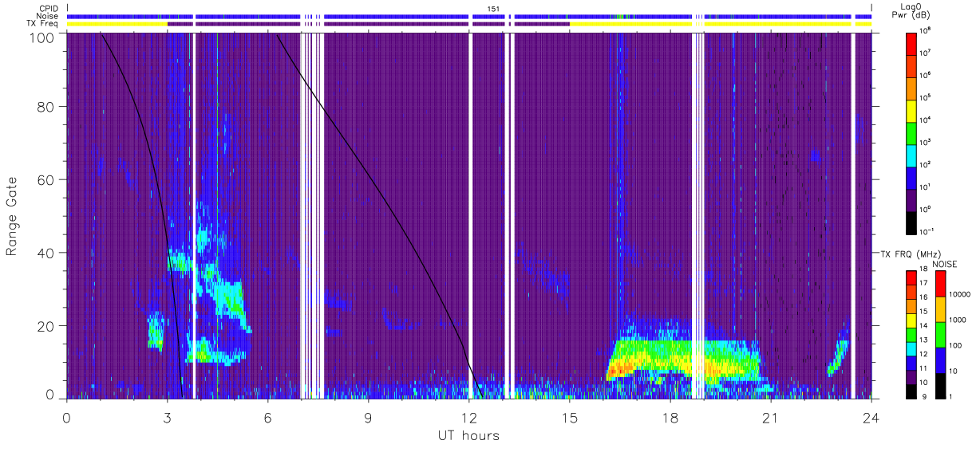Click the TX Freq row label
The height and width of the screenshot is (452, 980).
tap(43, 24)
